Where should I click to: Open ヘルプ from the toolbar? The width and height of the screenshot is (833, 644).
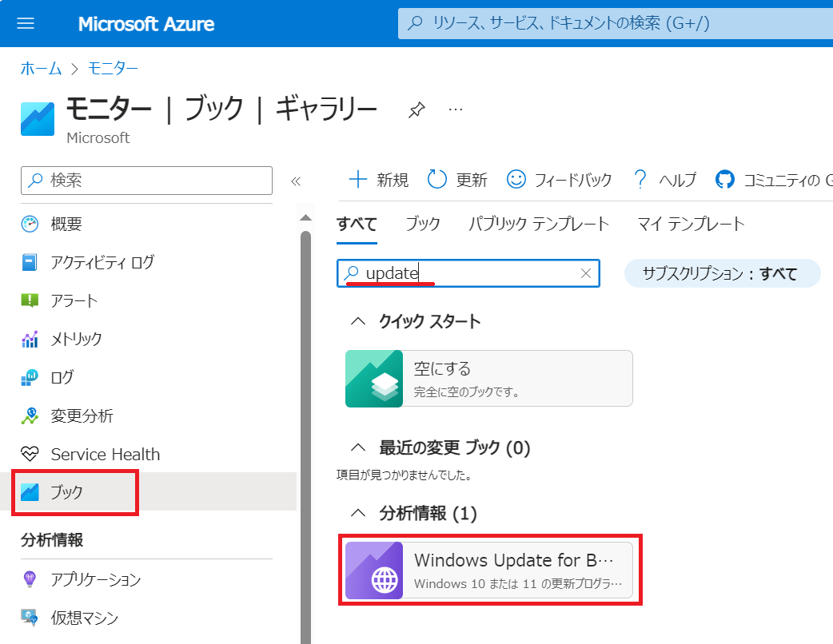(664, 180)
